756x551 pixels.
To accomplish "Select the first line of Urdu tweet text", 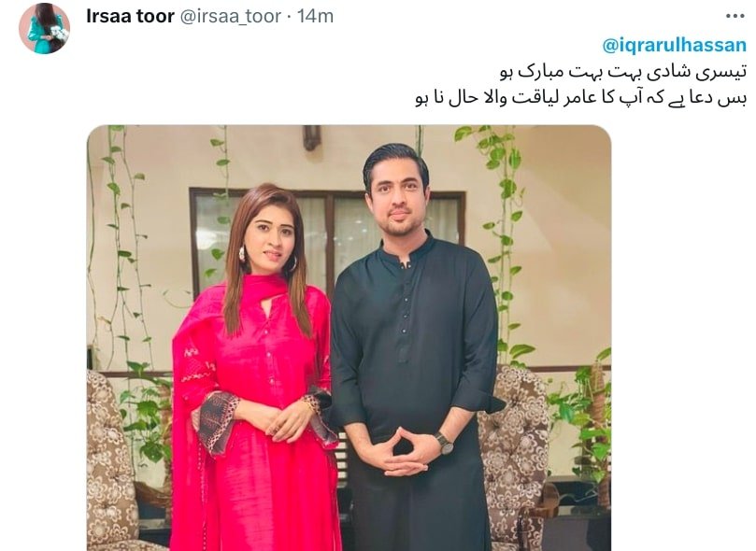I will coord(623,72).
